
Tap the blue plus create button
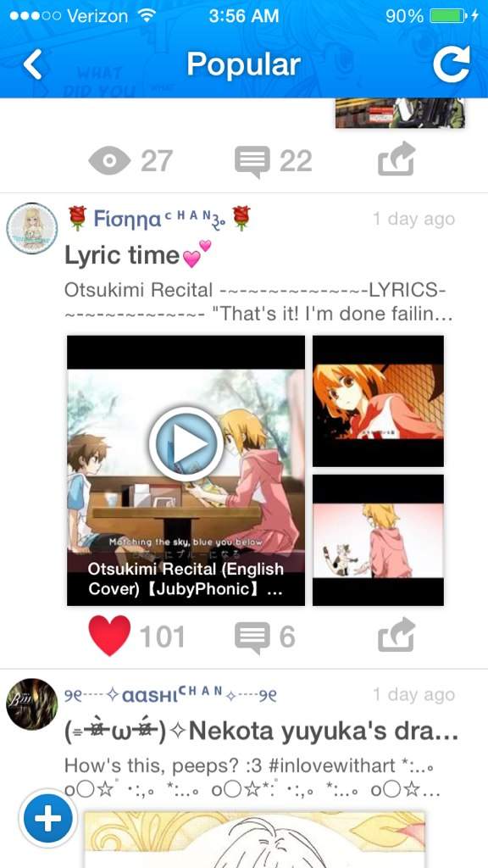pyautogui.click(x=48, y=819)
